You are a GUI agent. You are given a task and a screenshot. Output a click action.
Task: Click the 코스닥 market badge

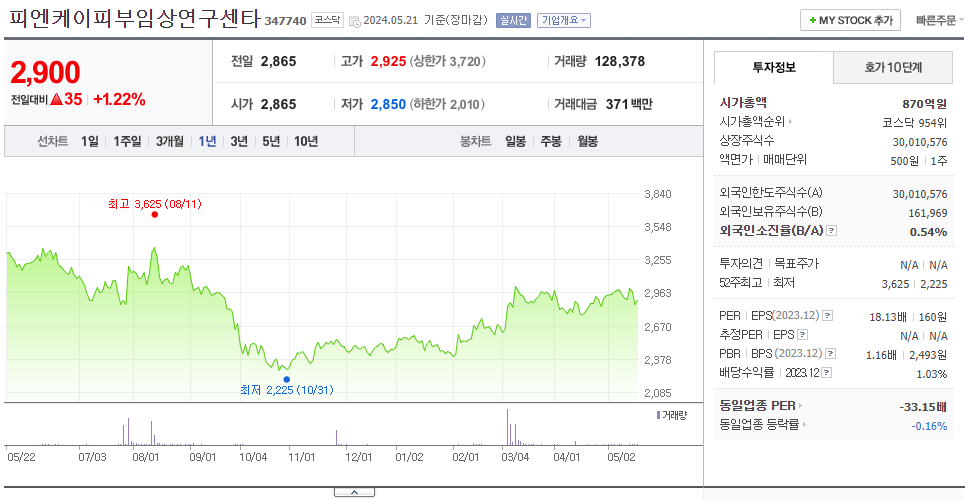click(x=327, y=20)
